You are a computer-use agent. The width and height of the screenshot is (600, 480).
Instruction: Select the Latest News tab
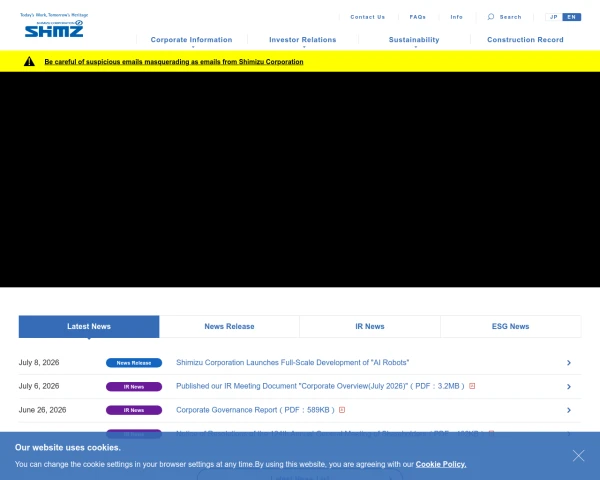pos(89,327)
